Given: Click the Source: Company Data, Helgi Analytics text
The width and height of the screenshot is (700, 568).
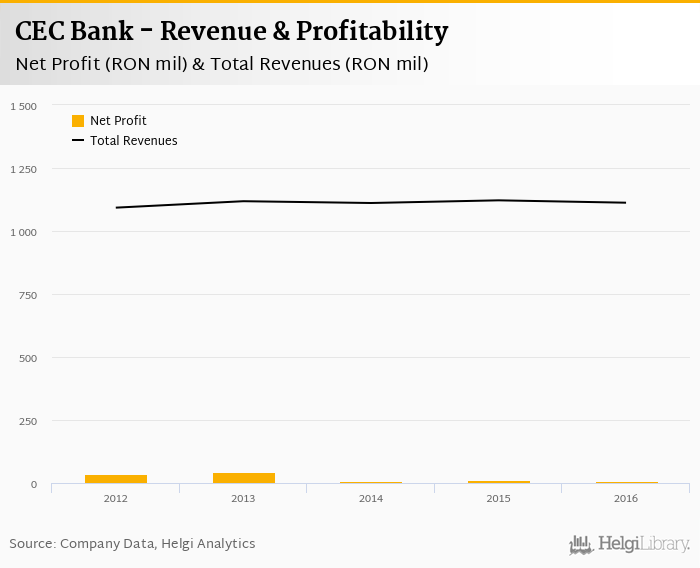Looking at the screenshot, I should click(133, 544).
